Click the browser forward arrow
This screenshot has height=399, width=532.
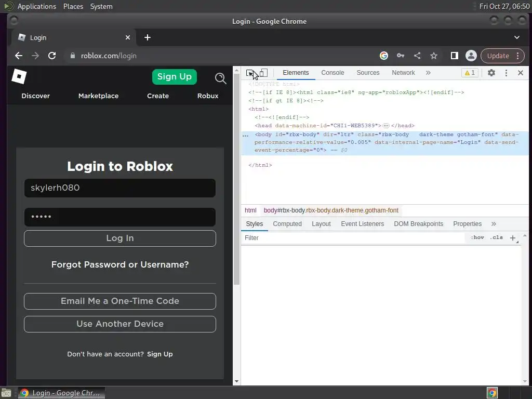click(35, 56)
